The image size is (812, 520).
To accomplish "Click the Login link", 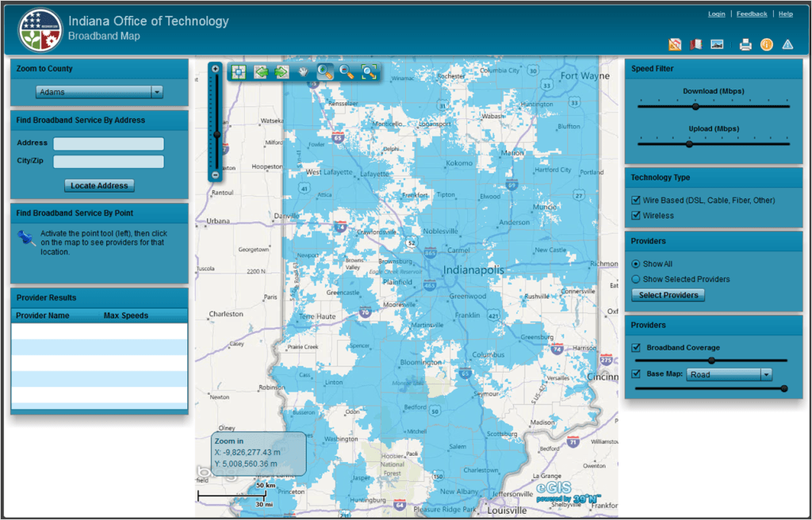I will 717,14.
